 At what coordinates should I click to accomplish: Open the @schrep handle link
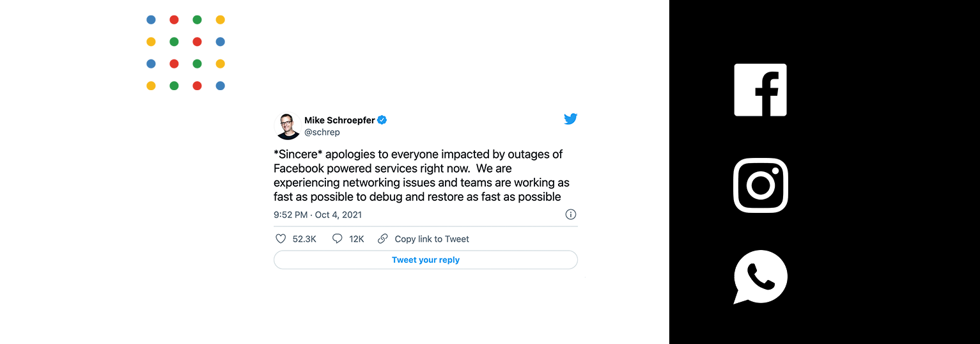322,132
